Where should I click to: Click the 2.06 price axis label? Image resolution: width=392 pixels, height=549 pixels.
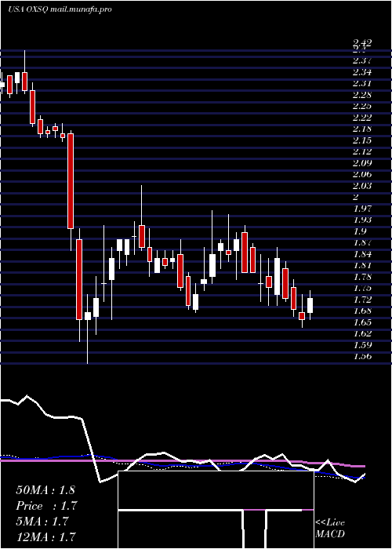(x=362, y=174)
